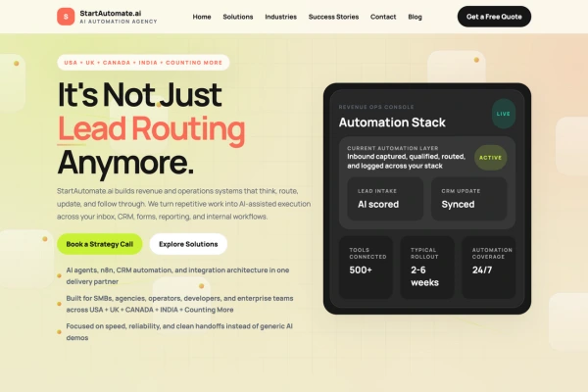Click the StartAutomate.ai brand name text

click(110, 13)
